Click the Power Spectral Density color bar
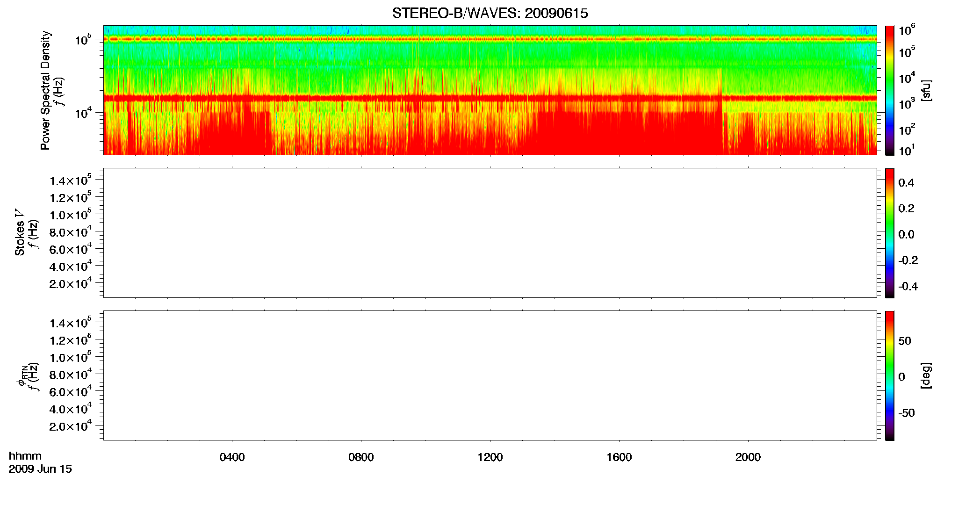The image size is (980, 505). click(890, 90)
